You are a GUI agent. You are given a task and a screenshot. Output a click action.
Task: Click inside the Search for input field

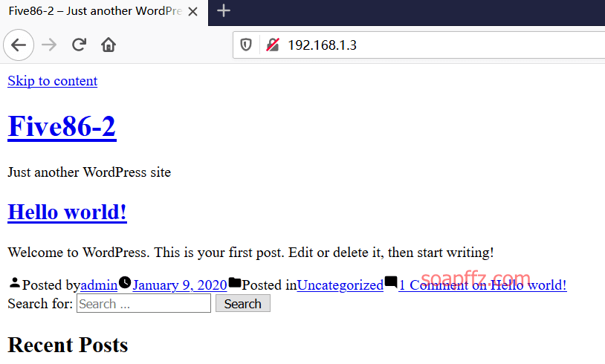[x=143, y=304]
